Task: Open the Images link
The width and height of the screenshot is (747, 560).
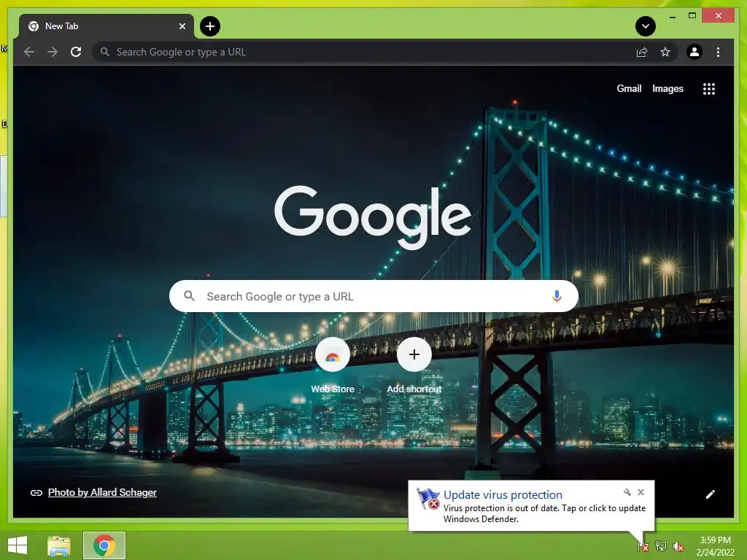Action: click(x=667, y=88)
